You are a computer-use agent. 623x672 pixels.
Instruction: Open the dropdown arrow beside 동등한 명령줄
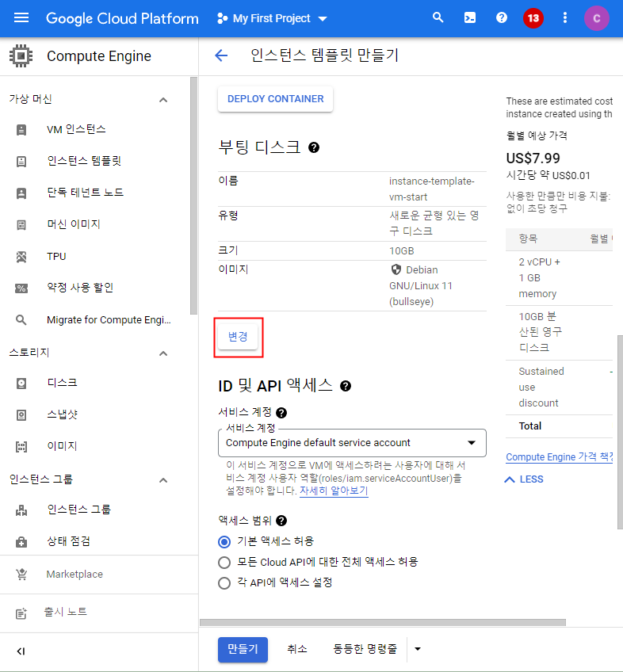[x=418, y=649]
